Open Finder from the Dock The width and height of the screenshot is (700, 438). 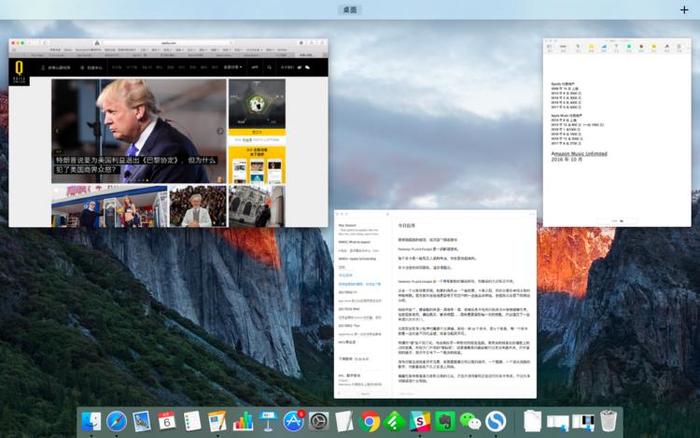click(x=92, y=421)
